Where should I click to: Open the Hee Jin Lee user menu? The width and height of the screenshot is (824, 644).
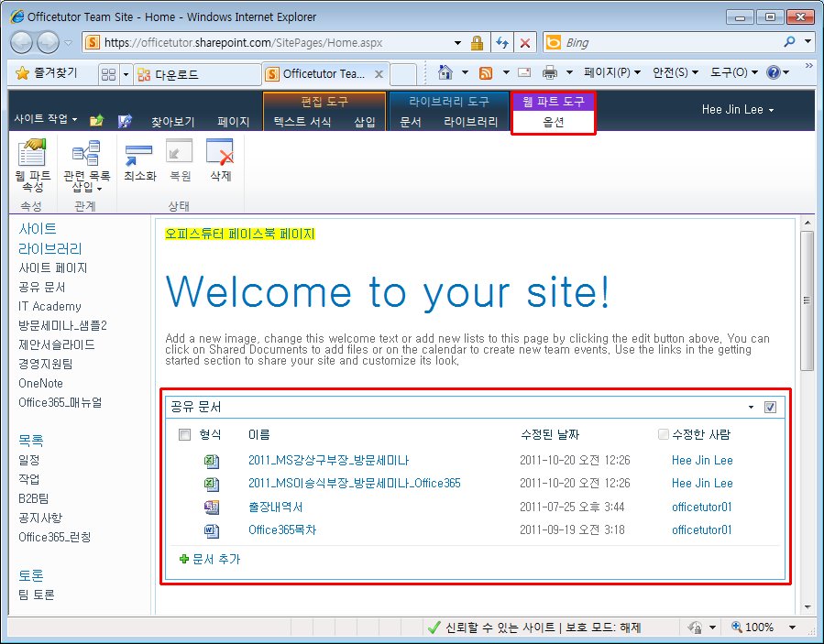(738, 109)
